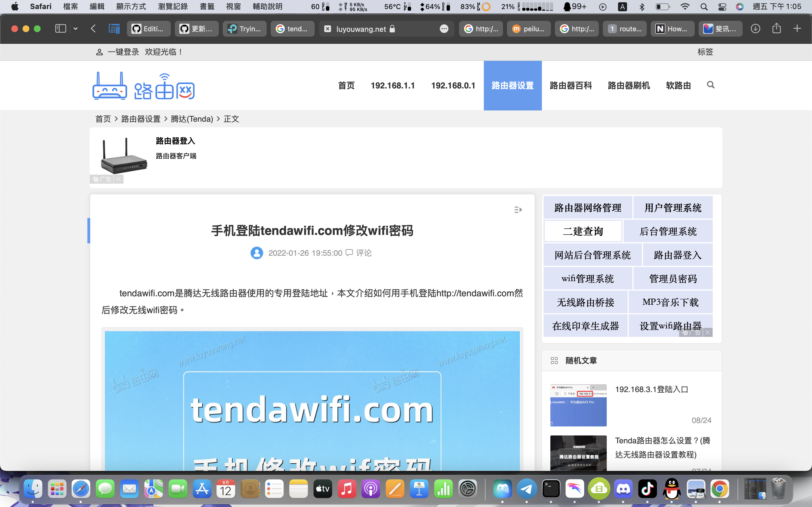
Task: Open Discord from the Dock
Action: (623, 489)
